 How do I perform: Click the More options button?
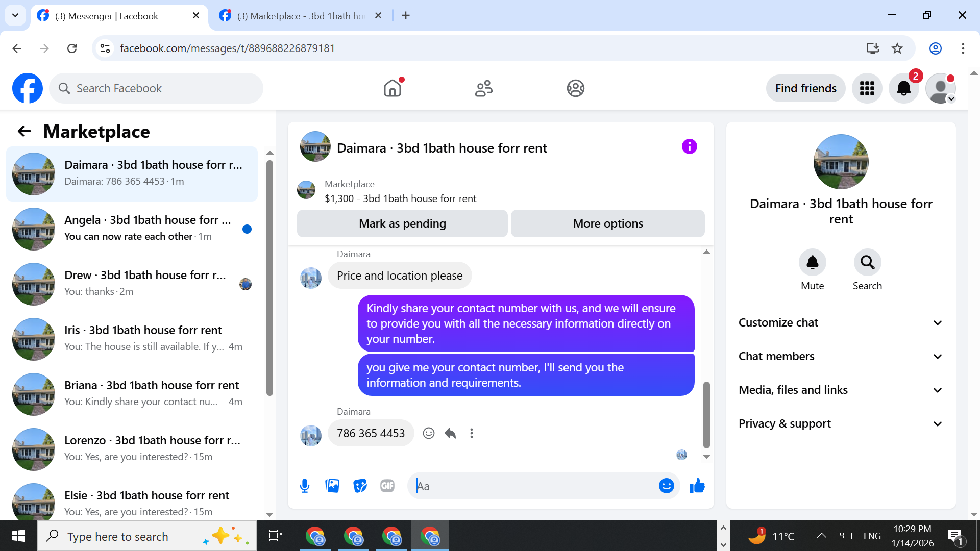[x=607, y=223]
